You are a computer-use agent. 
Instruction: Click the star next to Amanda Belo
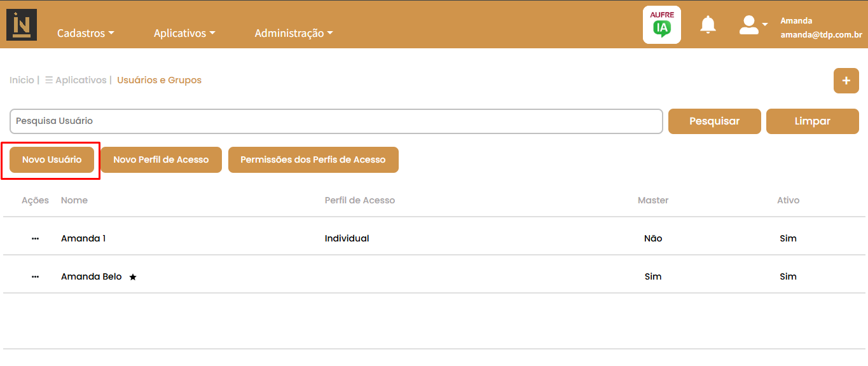[133, 277]
